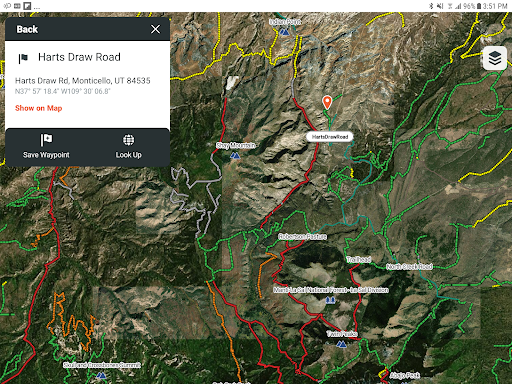Tap the waypoint flag beside Harts Draw Road title

coord(23,58)
